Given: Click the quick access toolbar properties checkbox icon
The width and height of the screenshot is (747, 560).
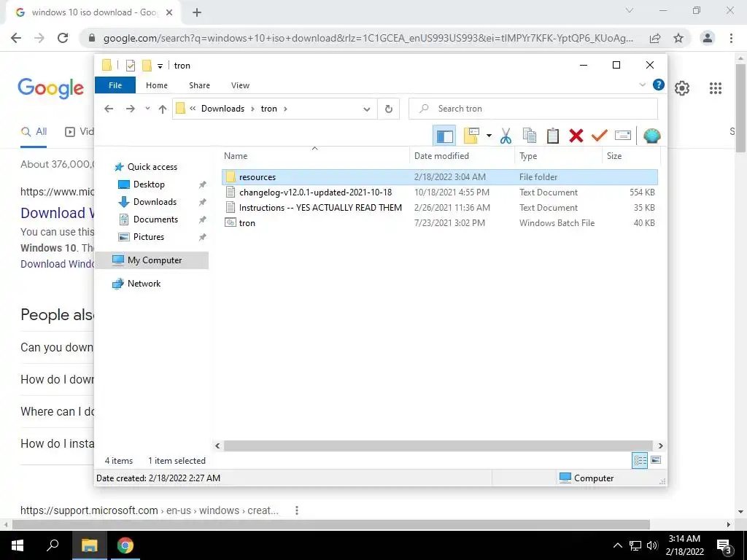Looking at the screenshot, I should coord(131,66).
